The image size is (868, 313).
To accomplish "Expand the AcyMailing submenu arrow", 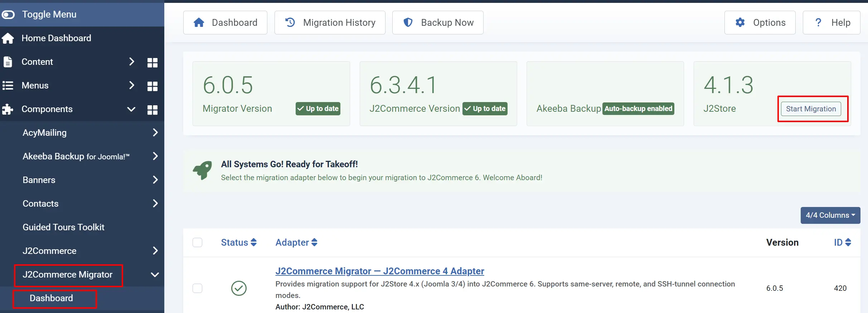I will coord(155,133).
